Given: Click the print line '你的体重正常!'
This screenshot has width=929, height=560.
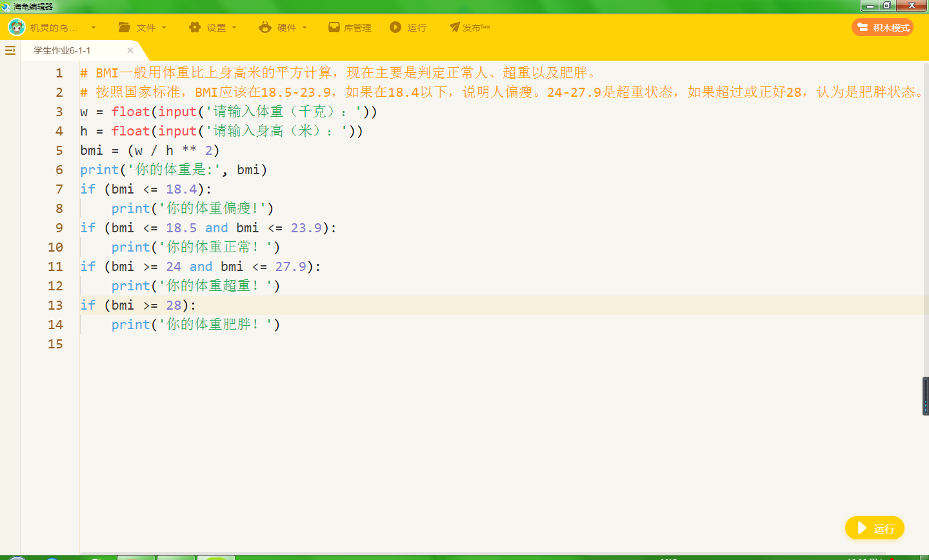Looking at the screenshot, I should tap(196, 247).
